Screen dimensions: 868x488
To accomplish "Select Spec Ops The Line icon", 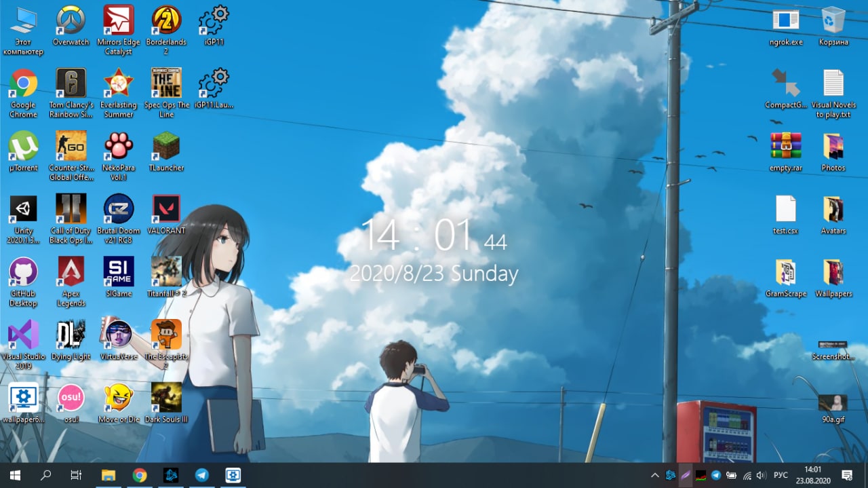I will tap(166, 93).
